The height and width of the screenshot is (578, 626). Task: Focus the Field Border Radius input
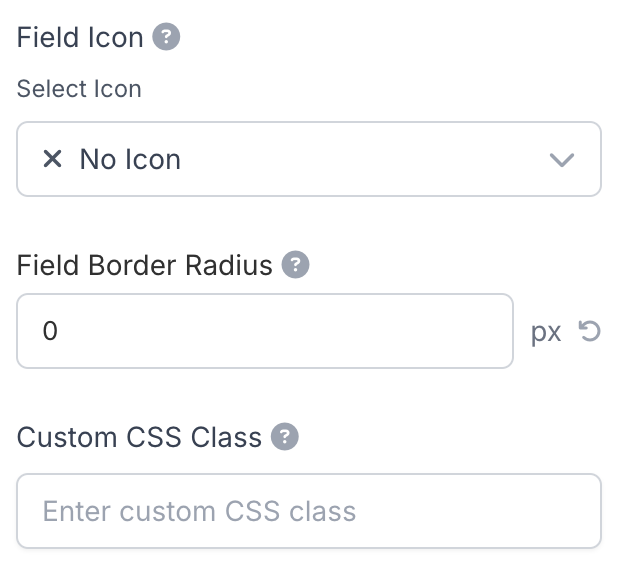pyautogui.click(x=265, y=331)
